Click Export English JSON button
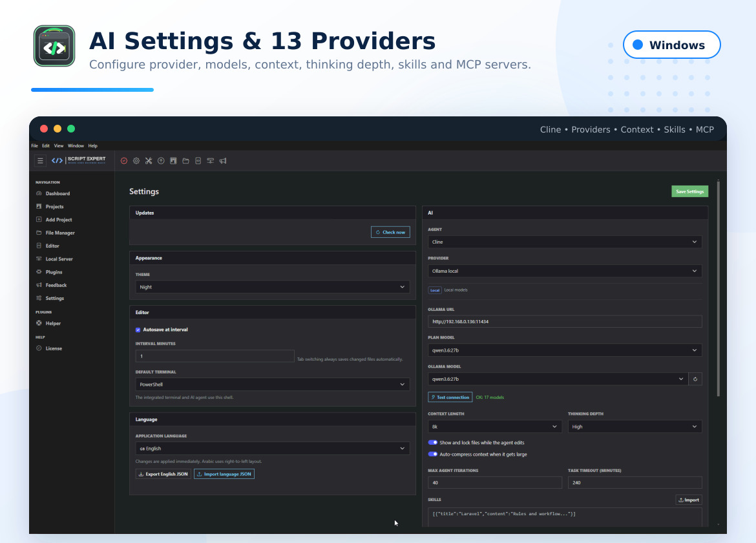Screen dimensions: 756x543 tap(163, 474)
